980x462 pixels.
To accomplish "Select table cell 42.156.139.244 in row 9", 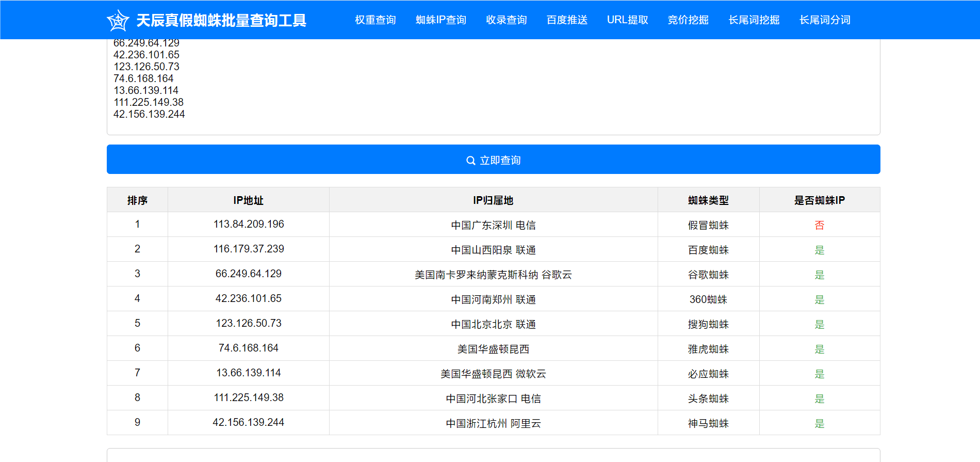I will (249, 423).
